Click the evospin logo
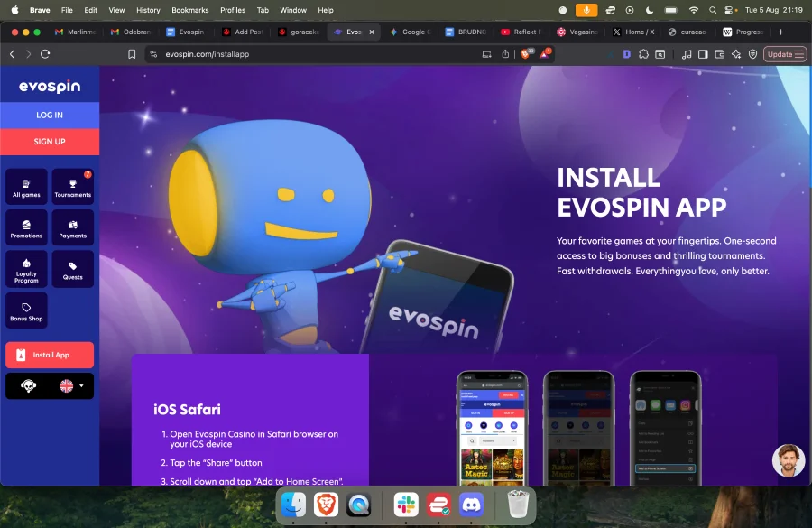 50,86
